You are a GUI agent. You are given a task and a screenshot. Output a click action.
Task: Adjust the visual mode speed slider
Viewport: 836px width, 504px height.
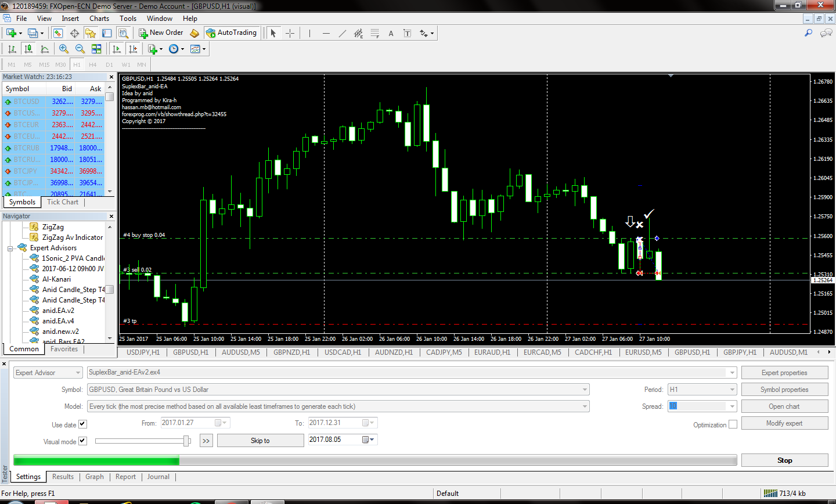tap(186, 441)
